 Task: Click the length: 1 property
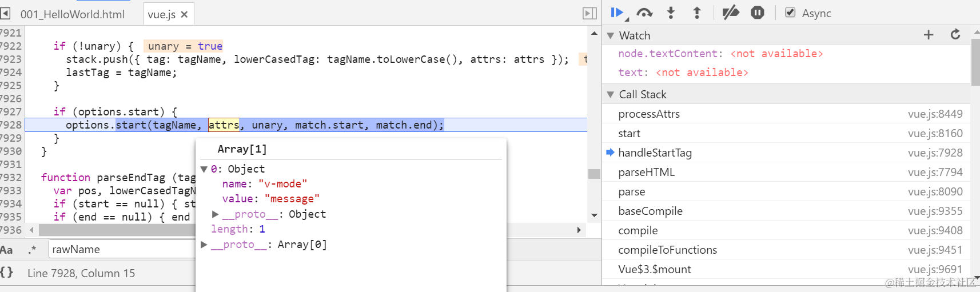(x=238, y=229)
